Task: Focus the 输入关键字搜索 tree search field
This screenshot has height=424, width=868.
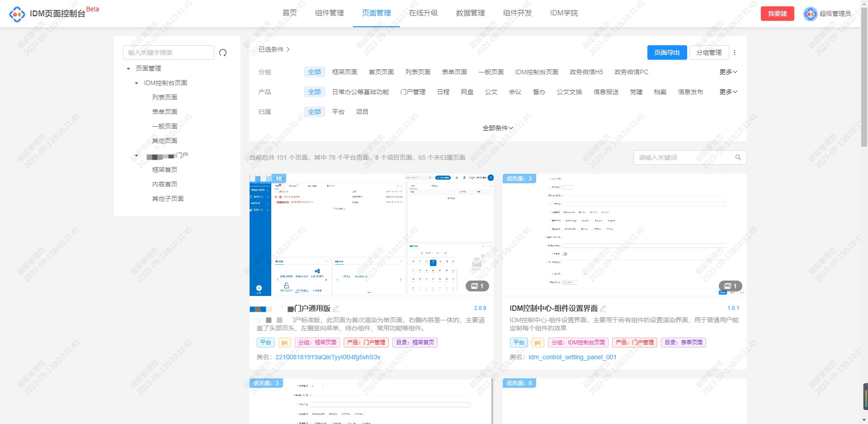Action: (169, 52)
